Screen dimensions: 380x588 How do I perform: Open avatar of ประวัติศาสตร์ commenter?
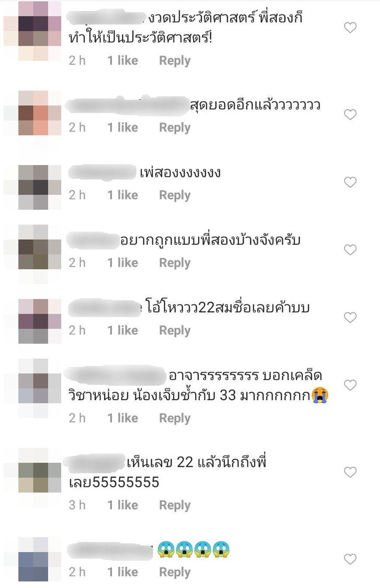tap(33, 31)
